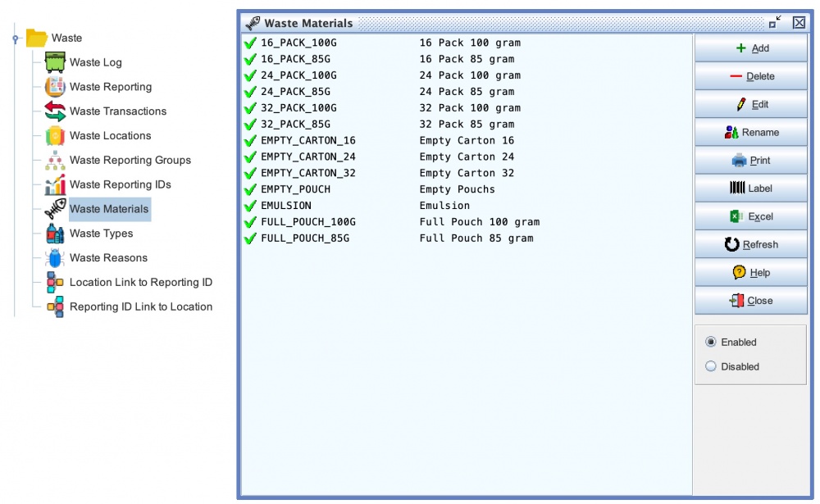Click the Waste Reporting icon
Viewport: 820px width, 504px height.
[55, 87]
